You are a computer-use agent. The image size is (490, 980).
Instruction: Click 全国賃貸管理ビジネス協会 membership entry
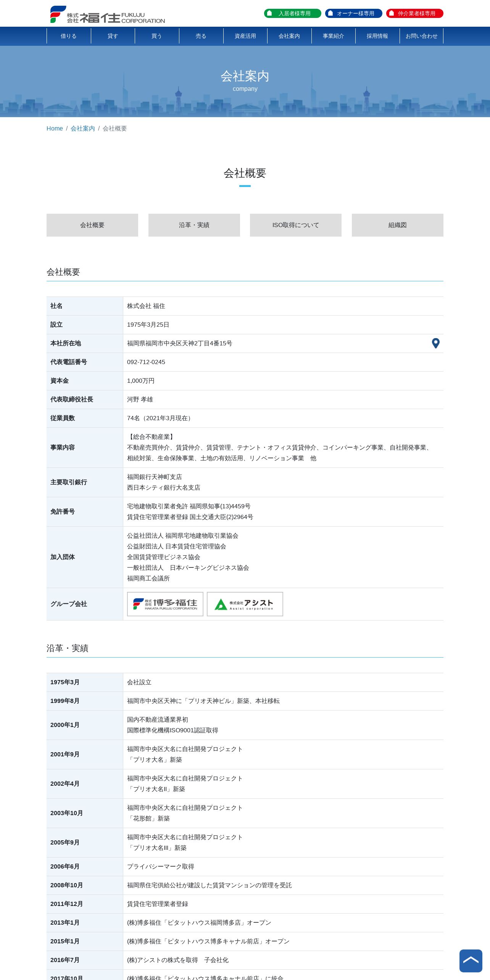point(164,557)
